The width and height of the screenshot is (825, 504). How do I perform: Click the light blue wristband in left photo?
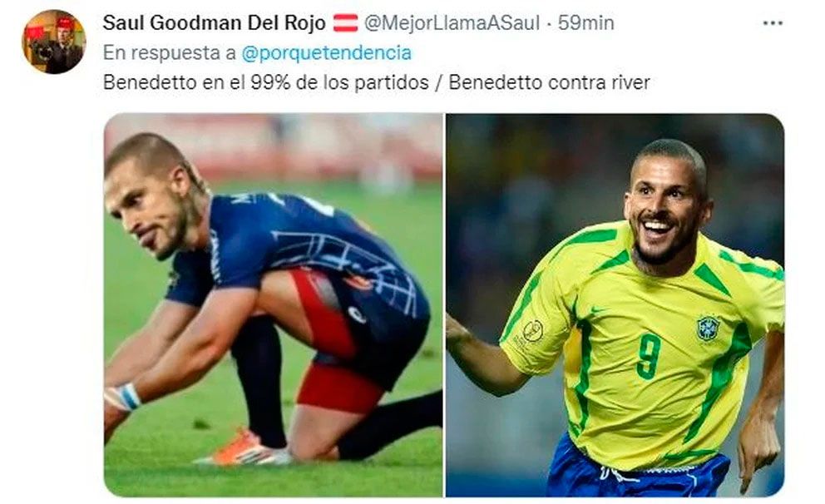click(124, 397)
